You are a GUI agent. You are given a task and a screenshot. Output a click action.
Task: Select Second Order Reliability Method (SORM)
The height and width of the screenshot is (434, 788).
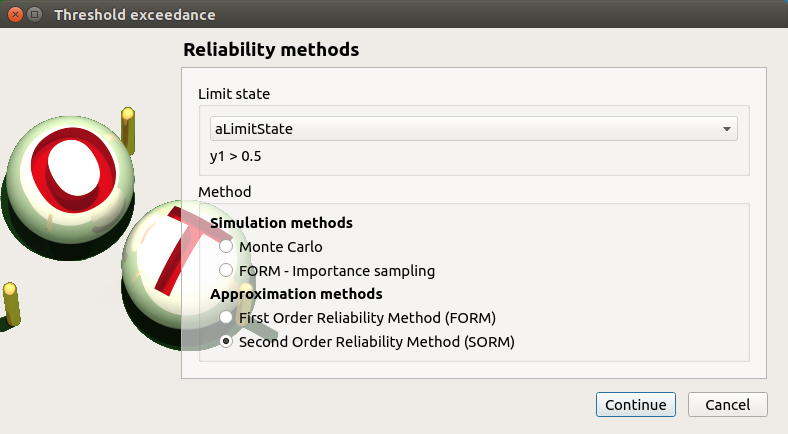coord(227,342)
